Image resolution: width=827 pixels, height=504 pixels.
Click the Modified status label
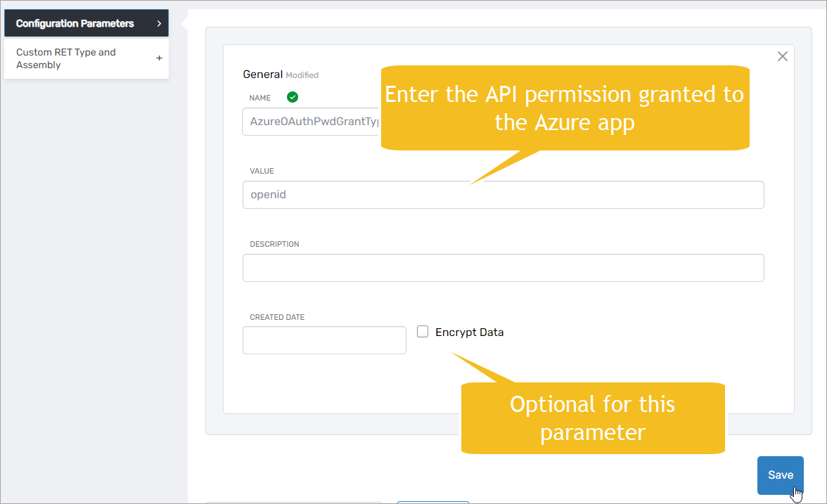coord(302,75)
